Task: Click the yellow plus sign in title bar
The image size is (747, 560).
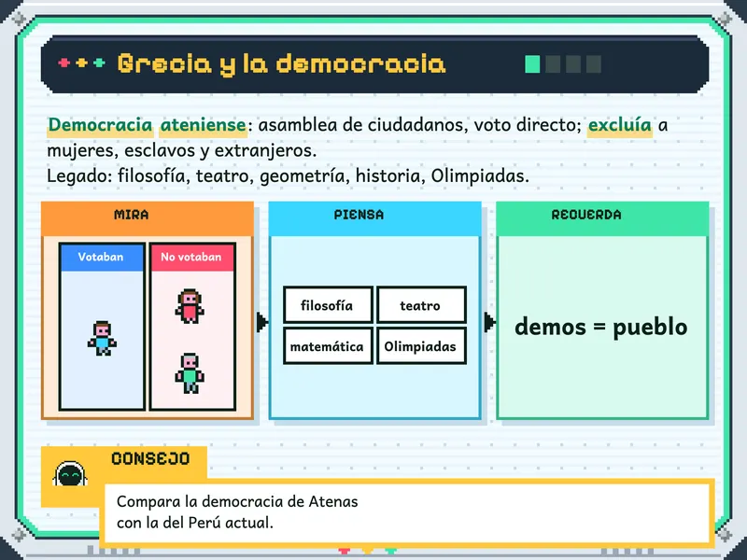Action: [x=81, y=63]
